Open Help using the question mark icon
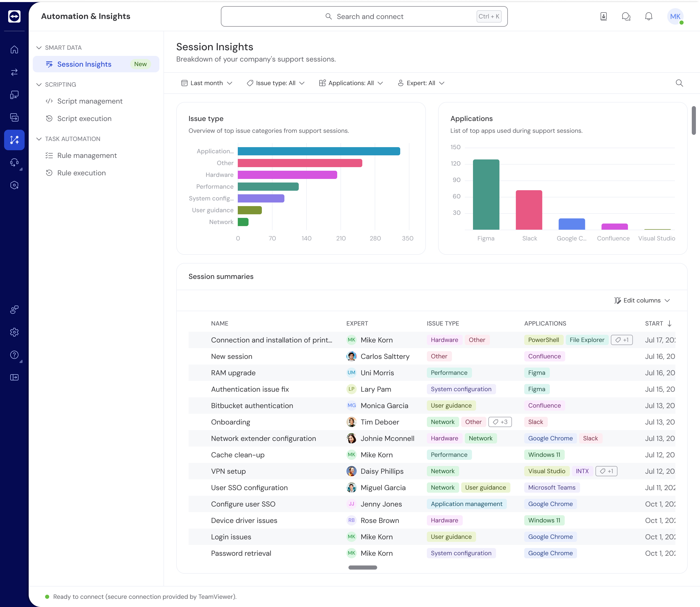The height and width of the screenshot is (607, 700). coord(14,355)
